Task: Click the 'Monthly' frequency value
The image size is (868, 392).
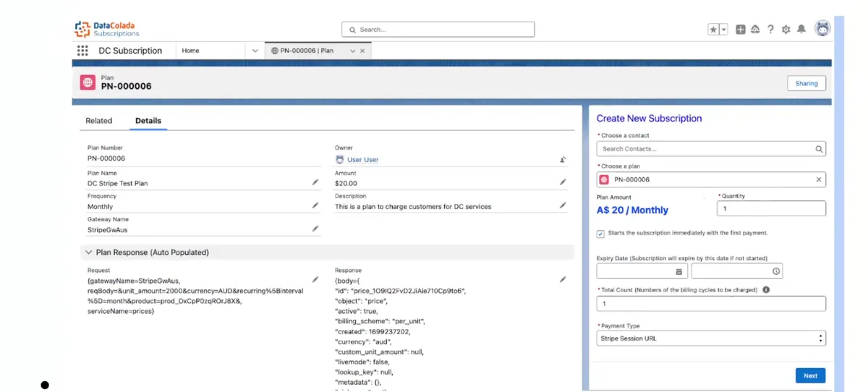Action: 100,207
